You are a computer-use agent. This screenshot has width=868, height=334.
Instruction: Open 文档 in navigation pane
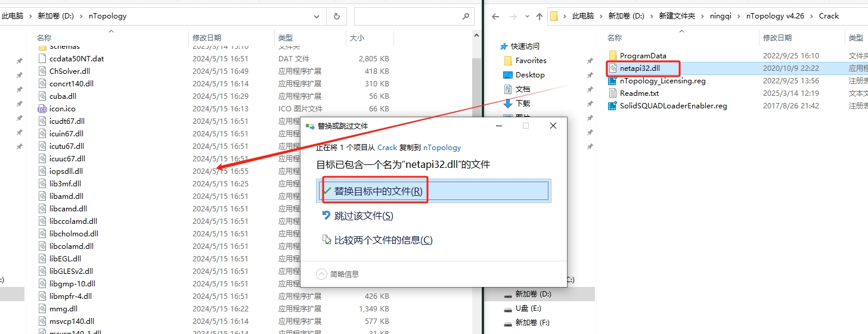coord(522,89)
